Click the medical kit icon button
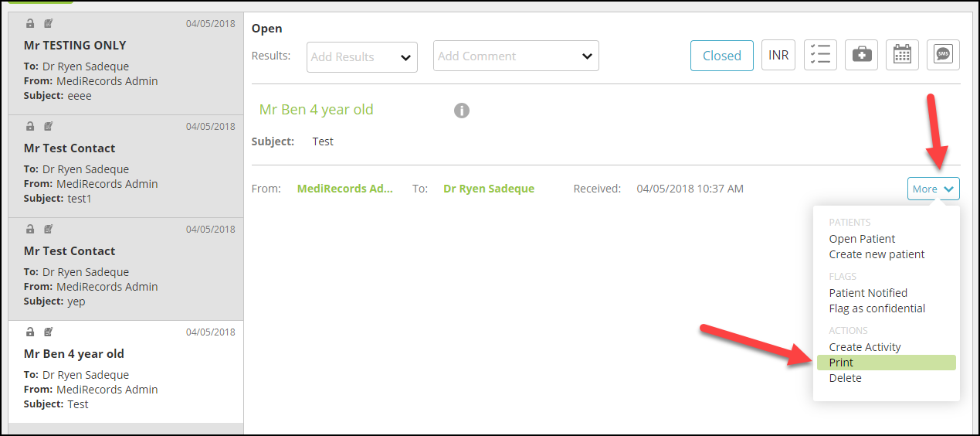Image resolution: width=980 pixels, height=436 pixels. 861,55
